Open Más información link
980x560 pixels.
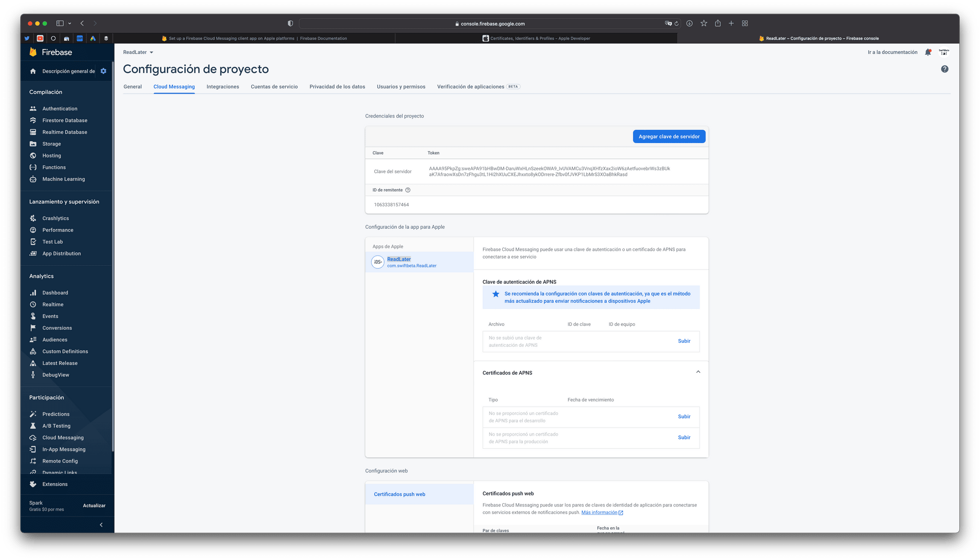(602, 512)
